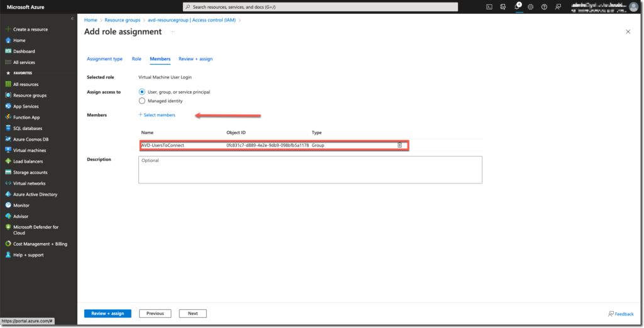Click + Select members link
Screen dimensions: 644x328
(x=157, y=115)
